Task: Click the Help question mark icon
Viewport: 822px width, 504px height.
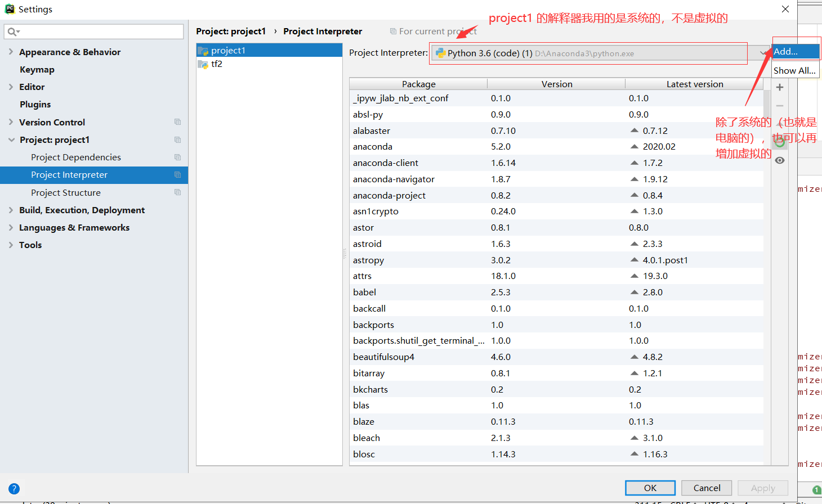Action: click(x=13, y=488)
